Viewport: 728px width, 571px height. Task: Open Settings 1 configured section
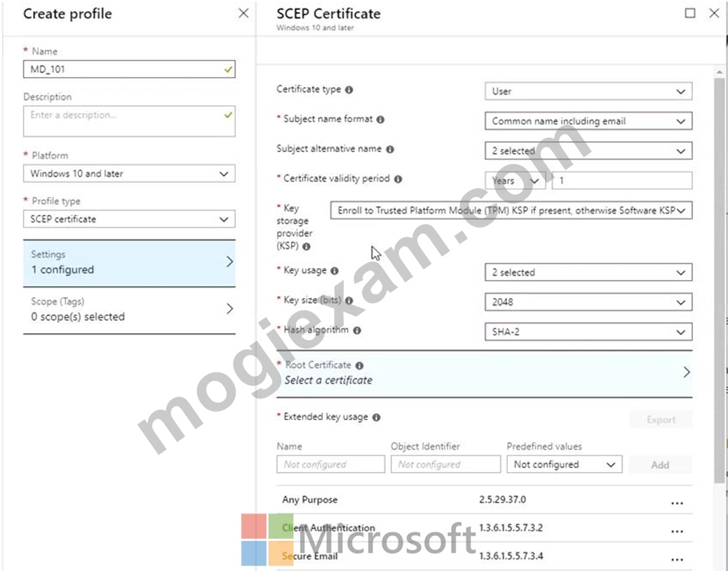pos(129,263)
